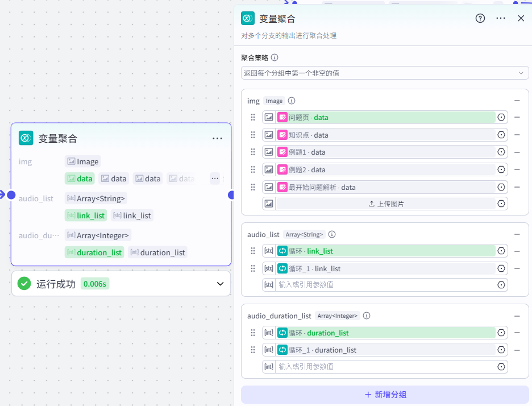532x406 pixels.
Task: Click the node's left input connection port
Action: point(11,195)
